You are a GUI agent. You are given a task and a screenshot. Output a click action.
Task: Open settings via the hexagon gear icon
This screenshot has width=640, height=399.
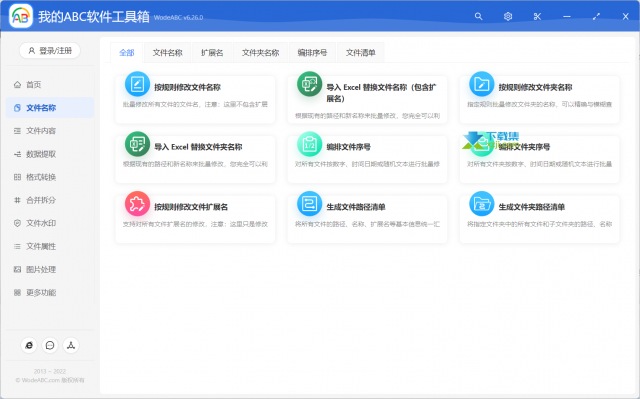pyautogui.click(x=508, y=16)
